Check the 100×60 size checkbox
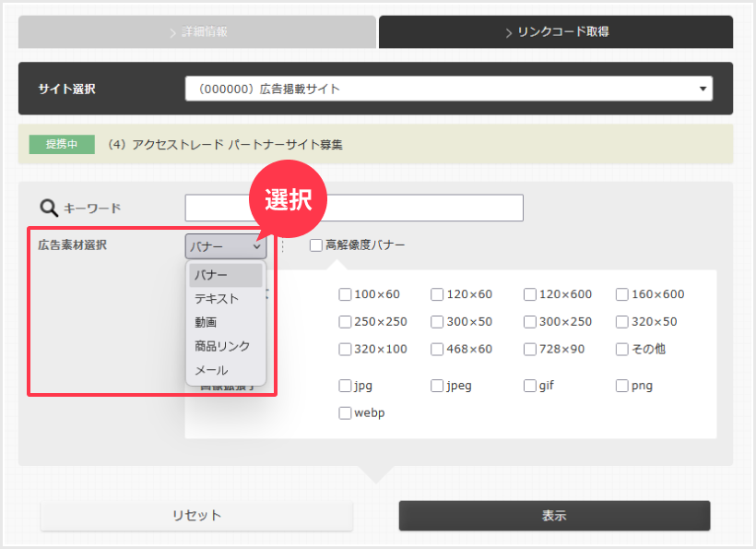The height and width of the screenshot is (549, 756). coord(345,294)
